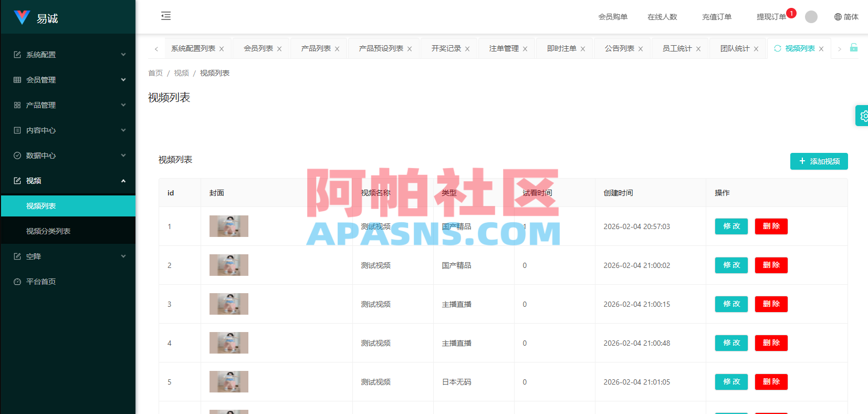Click 修改 for video id 1

(x=731, y=226)
